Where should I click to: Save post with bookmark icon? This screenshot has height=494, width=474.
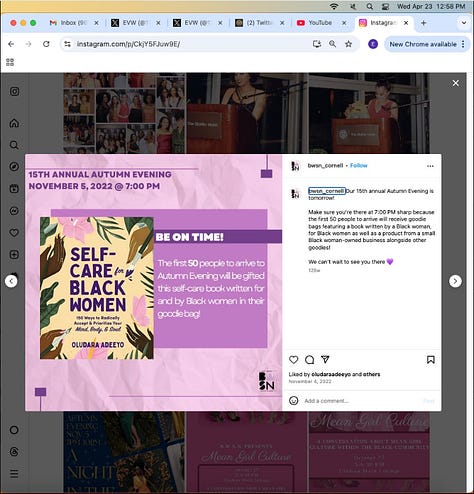pyautogui.click(x=431, y=360)
